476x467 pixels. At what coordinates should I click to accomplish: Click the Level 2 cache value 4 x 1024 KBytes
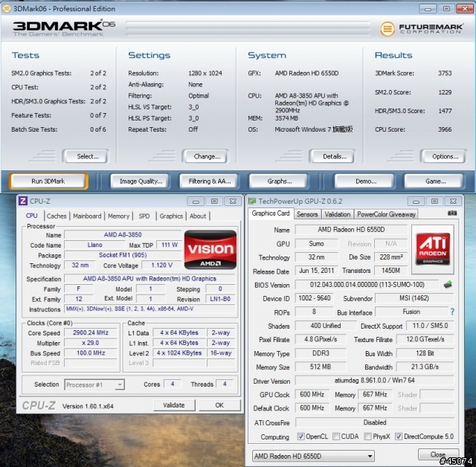point(179,353)
